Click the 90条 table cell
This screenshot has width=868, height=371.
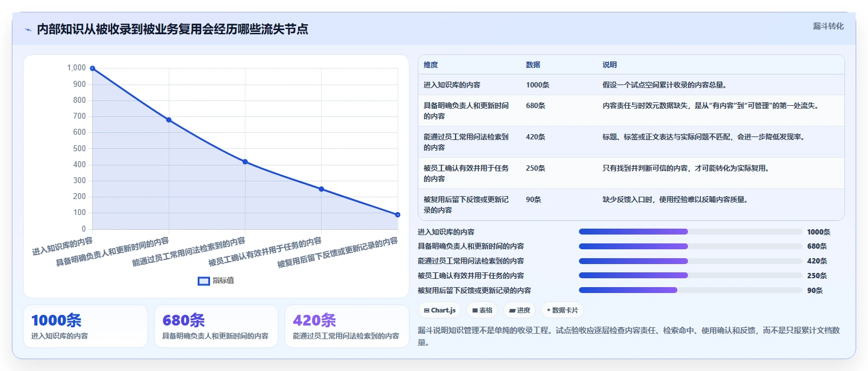click(533, 200)
